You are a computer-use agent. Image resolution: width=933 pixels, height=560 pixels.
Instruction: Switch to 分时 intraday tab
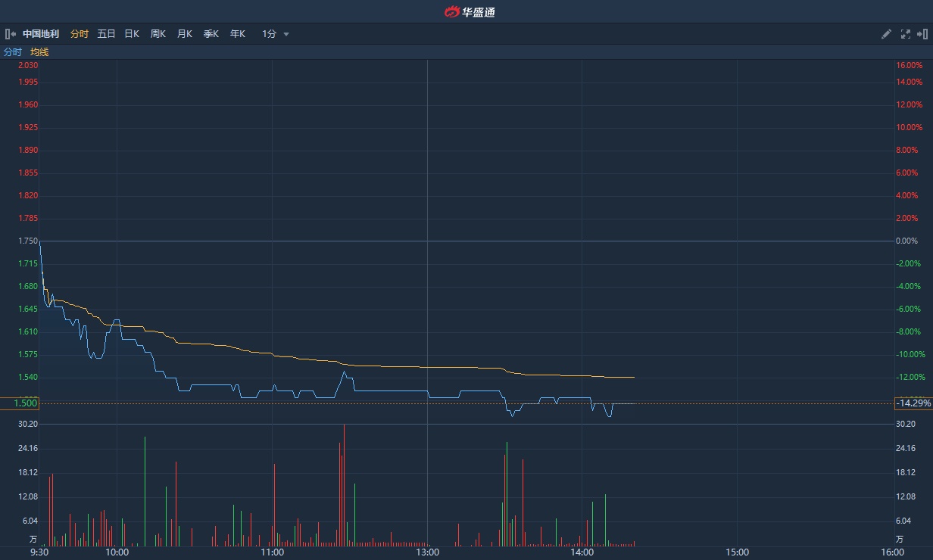[x=79, y=34]
